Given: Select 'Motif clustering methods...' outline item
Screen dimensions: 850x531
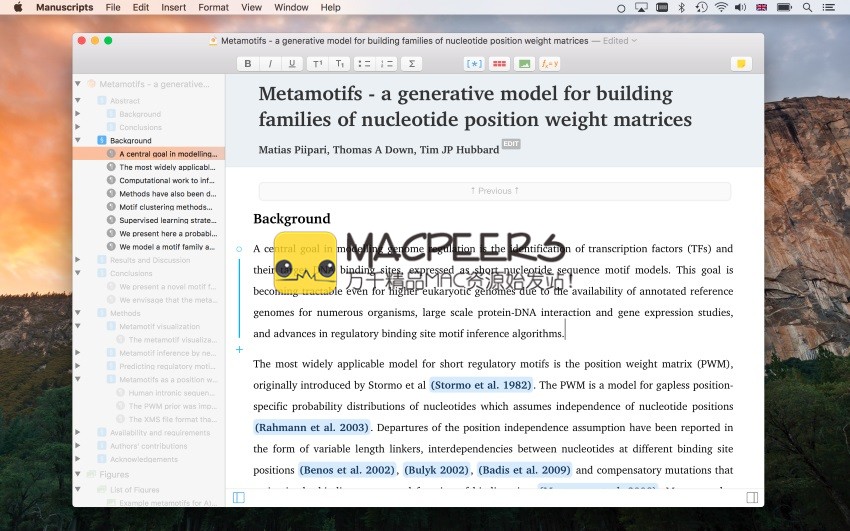Looking at the screenshot, I should point(165,207).
